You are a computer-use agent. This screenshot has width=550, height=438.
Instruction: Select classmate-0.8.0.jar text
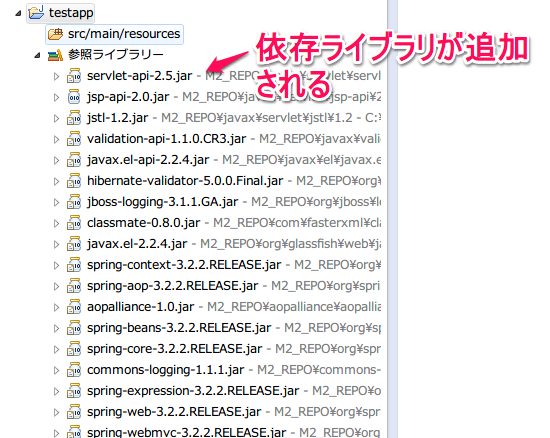(x=143, y=223)
